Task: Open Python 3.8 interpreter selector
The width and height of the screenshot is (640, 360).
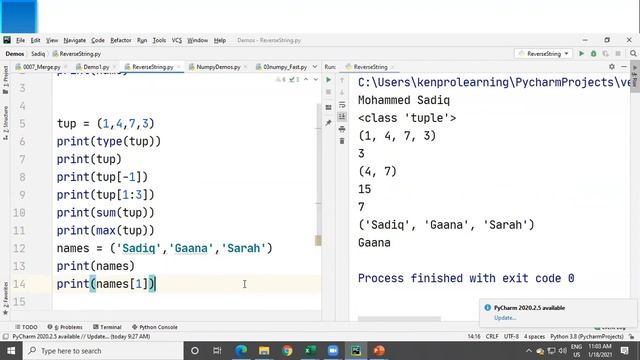Action: click(587, 337)
